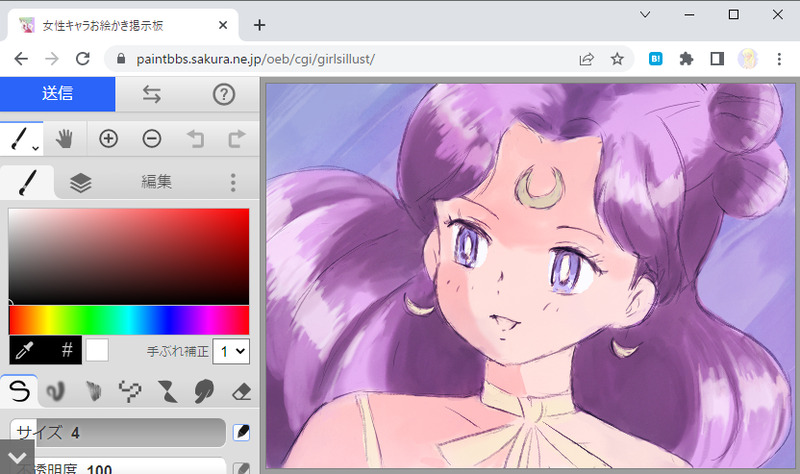Click the white color swatch
The image size is (800, 474).
tap(97, 351)
